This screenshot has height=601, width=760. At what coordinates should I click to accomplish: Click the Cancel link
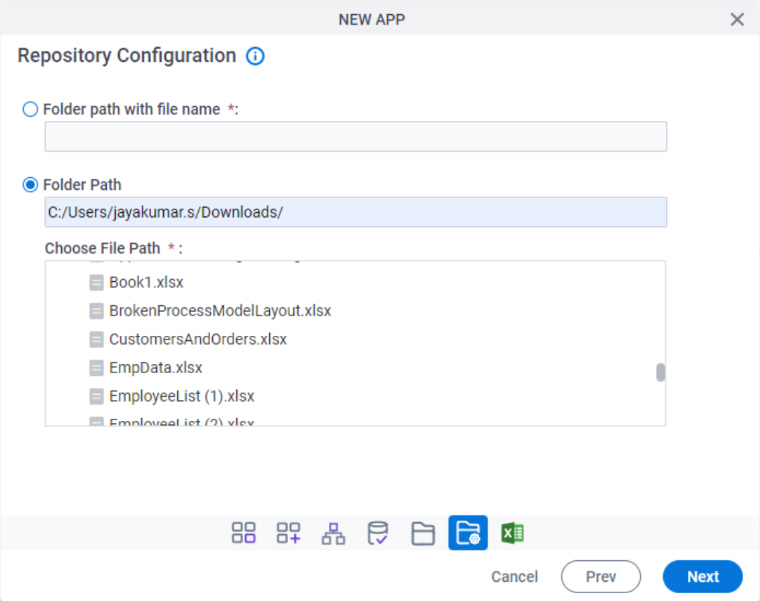click(x=514, y=576)
